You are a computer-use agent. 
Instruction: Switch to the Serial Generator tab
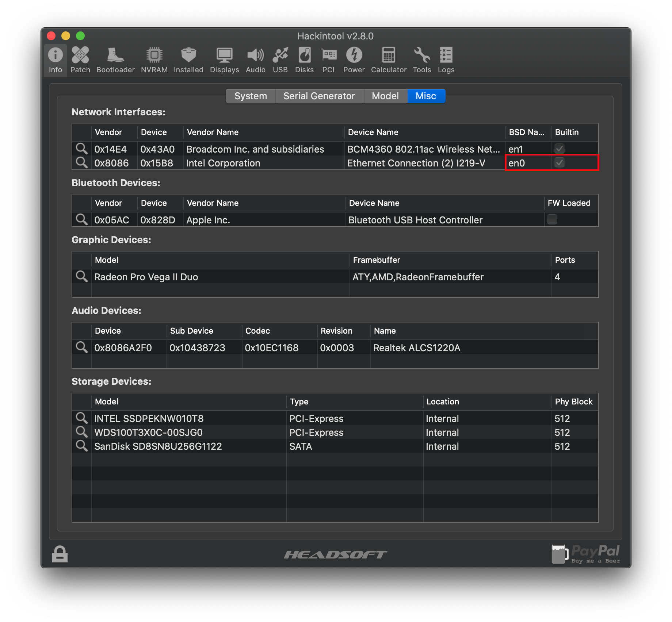pos(319,96)
